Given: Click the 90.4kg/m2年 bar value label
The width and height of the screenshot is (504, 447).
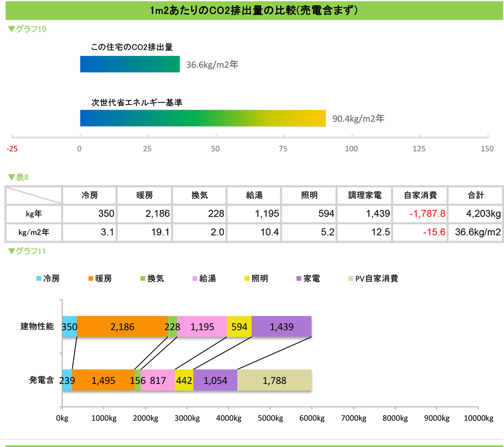Looking at the screenshot, I should 358,119.
